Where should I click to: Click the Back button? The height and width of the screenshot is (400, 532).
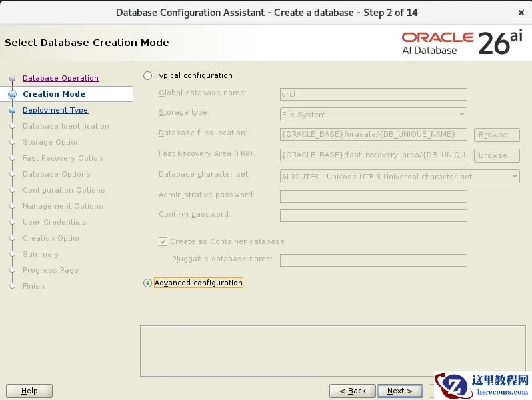coord(353,391)
